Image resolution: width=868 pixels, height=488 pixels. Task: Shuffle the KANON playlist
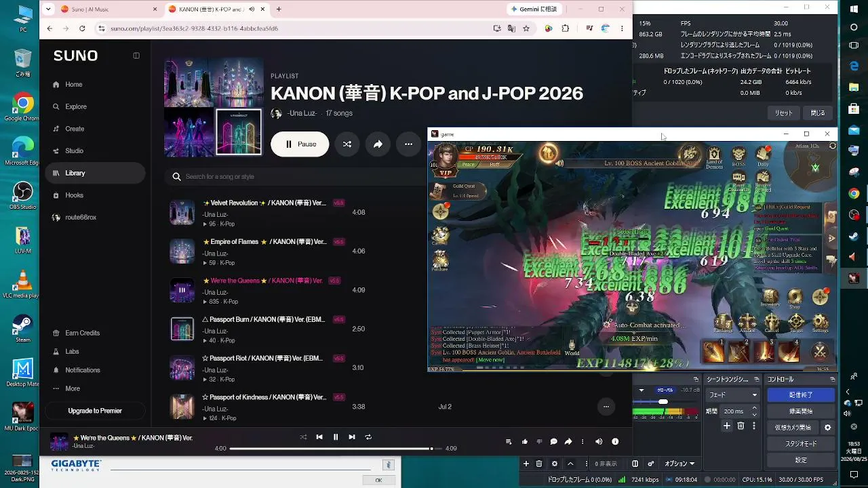click(347, 144)
